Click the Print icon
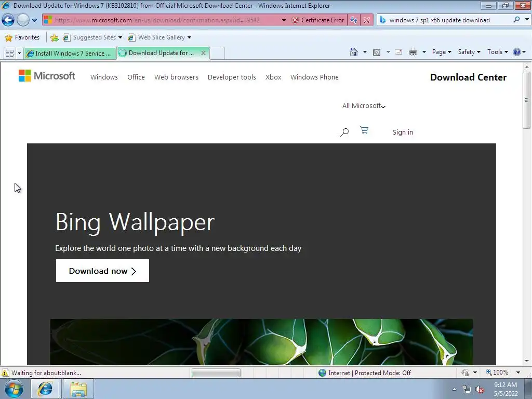The image size is (532, 399). 413,52
